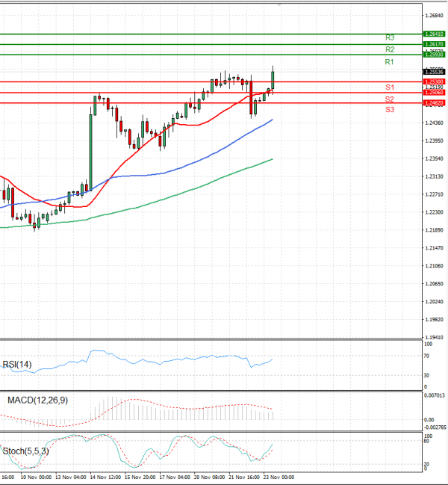Click the current price 1.25536 tag
448x485 pixels.
434,72
